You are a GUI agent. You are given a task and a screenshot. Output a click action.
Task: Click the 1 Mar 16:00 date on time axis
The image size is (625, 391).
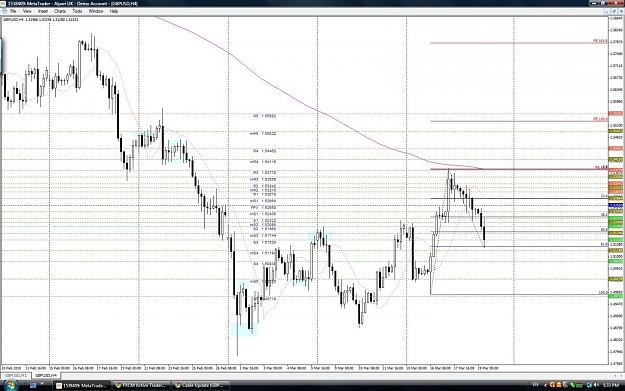point(249,368)
